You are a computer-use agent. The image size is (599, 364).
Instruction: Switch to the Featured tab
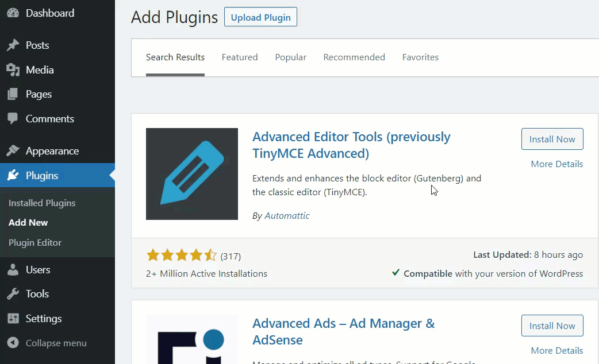pyautogui.click(x=240, y=57)
